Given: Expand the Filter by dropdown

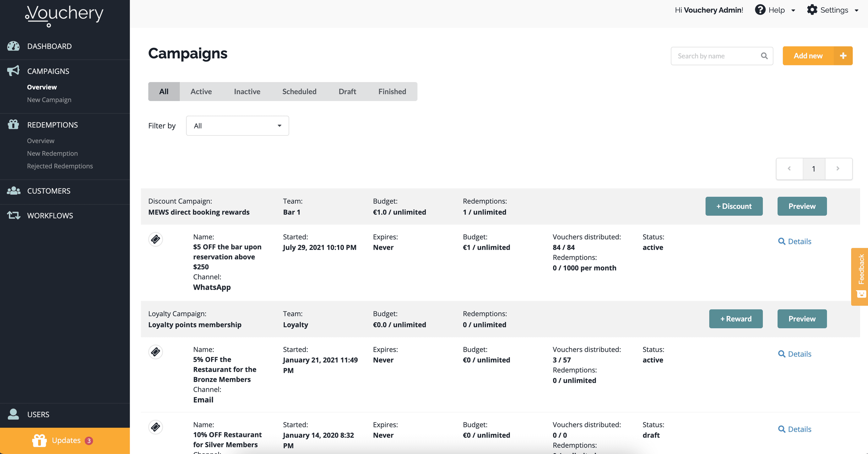Looking at the screenshot, I should [x=237, y=126].
